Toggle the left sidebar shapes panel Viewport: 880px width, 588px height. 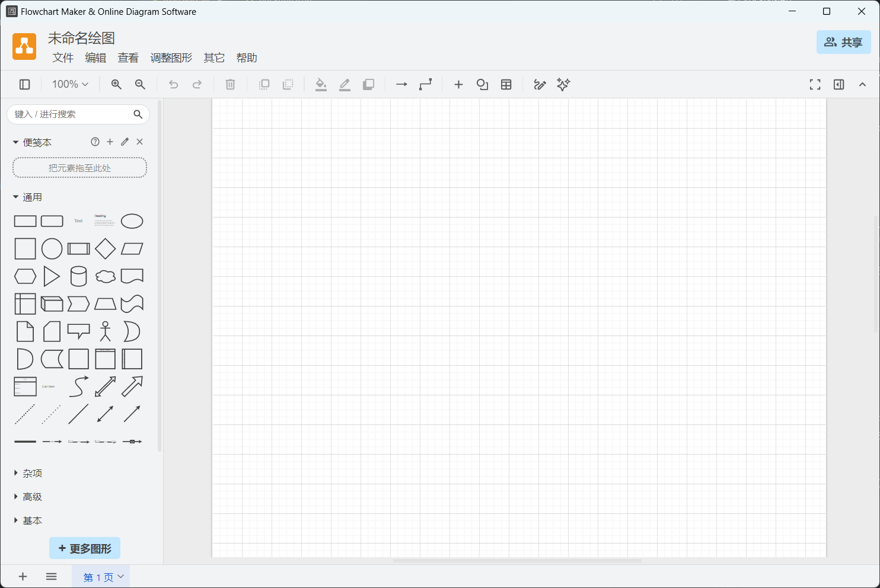(25, 85)
